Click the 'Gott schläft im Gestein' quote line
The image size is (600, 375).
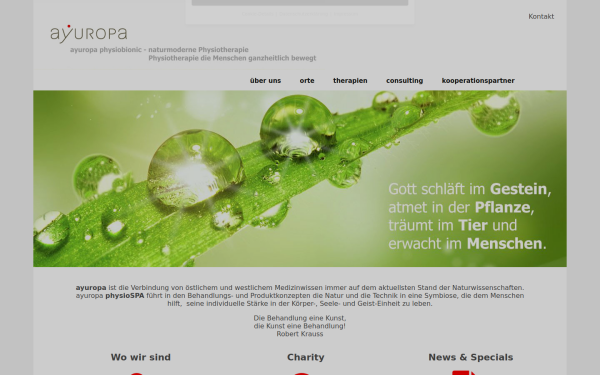point(470,189)
